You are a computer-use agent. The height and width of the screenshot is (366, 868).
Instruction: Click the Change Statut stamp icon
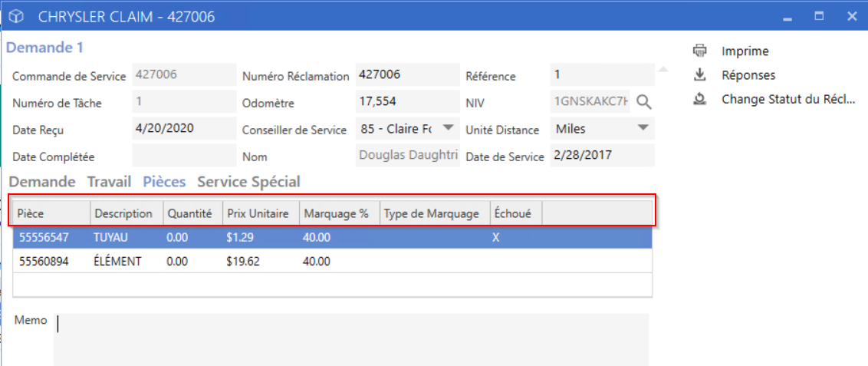[x=700, y=99]
